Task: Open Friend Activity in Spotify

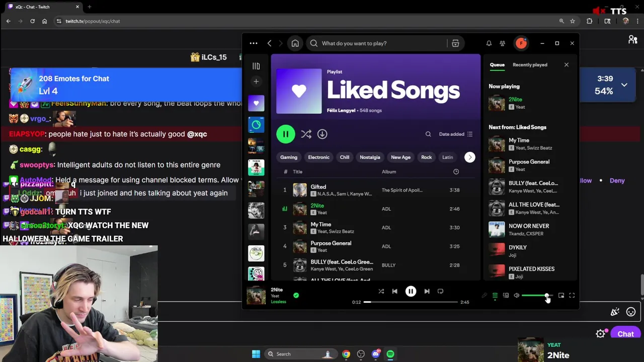Action: [502, 43]
